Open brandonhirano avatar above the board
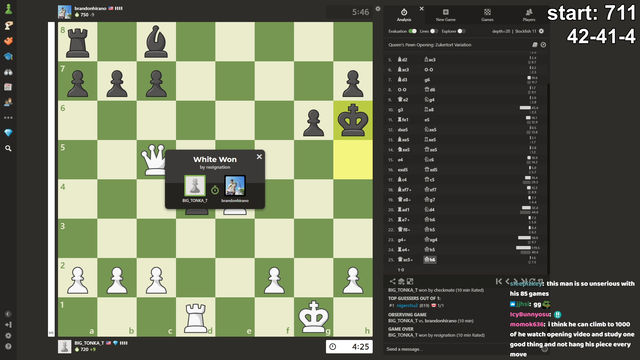640x360 pixels. coord(64,12)
